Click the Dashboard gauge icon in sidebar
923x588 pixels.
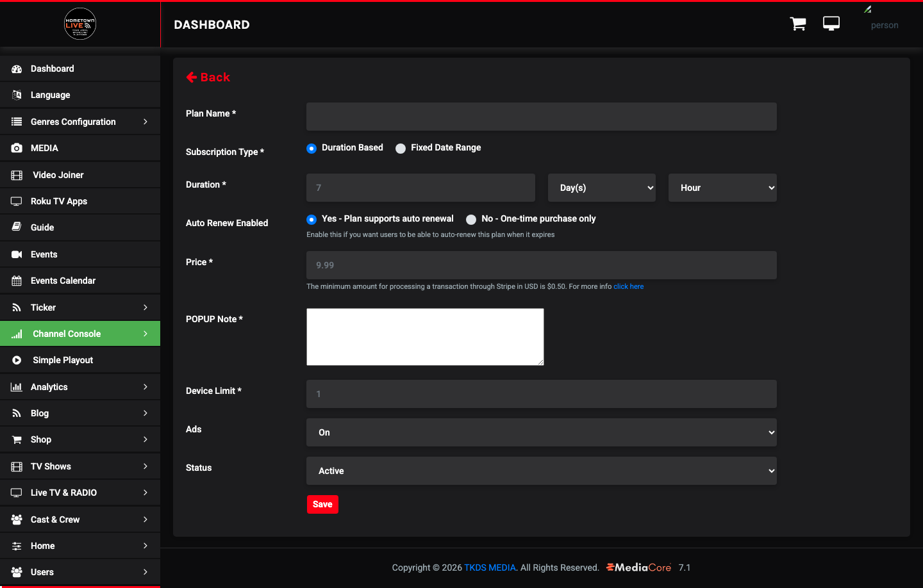click(17, 69)
